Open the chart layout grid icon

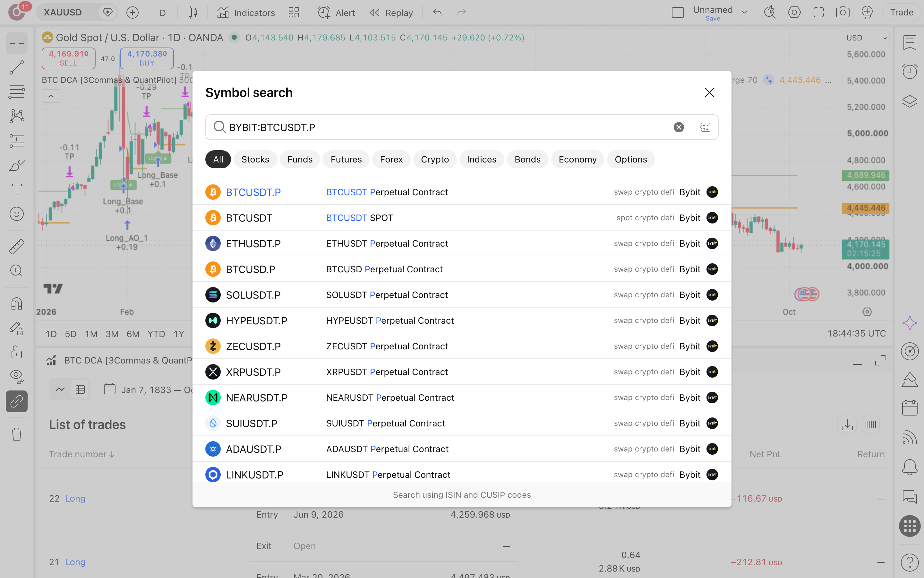point(294,13)
